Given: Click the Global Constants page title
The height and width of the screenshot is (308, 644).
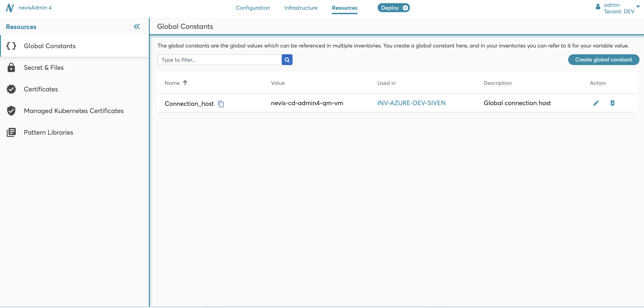Looking at the screenshot, I should click(185, 26).
